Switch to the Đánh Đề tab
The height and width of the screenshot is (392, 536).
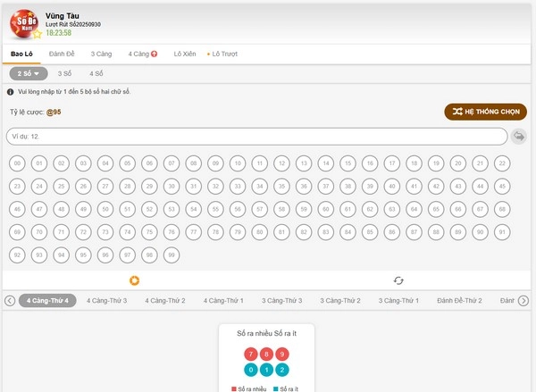click(x=63, y=54)
